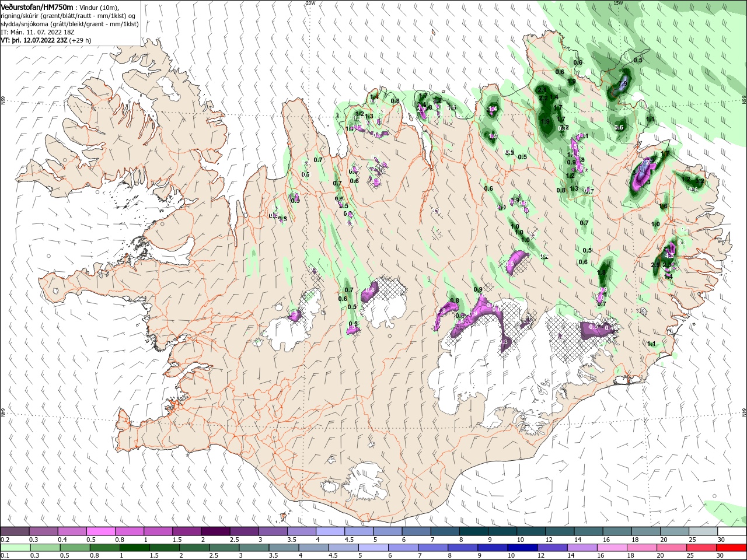Choose the rain legend swatch for 18–20
Image resolution: width=747 pixels, height=560 pixels.
pyautogui.click(x=643, y=548)
